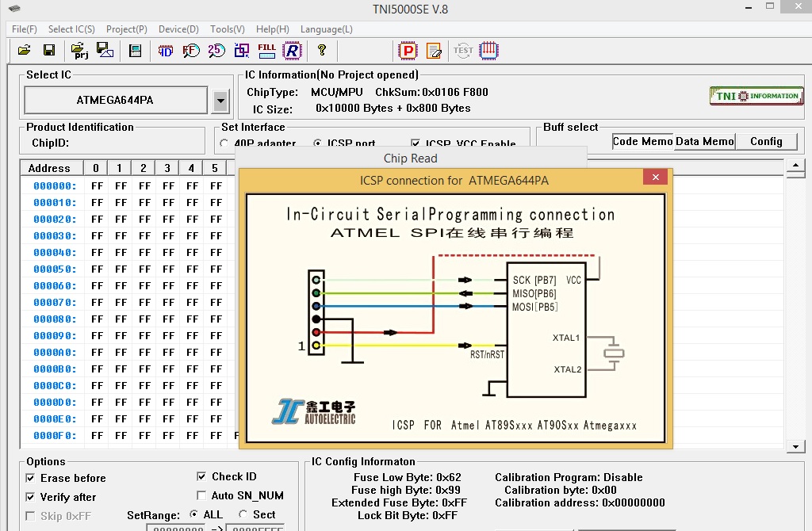Click the R chip read icon
The image size is (812, 531).
tap(292, 50)
